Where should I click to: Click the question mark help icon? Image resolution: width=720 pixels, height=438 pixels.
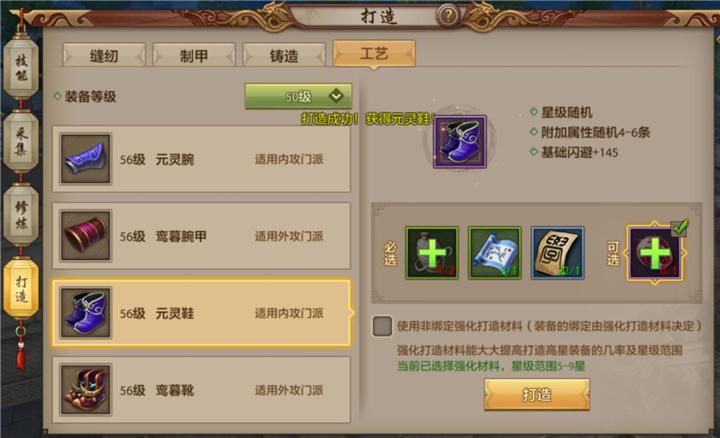(448, 16)
